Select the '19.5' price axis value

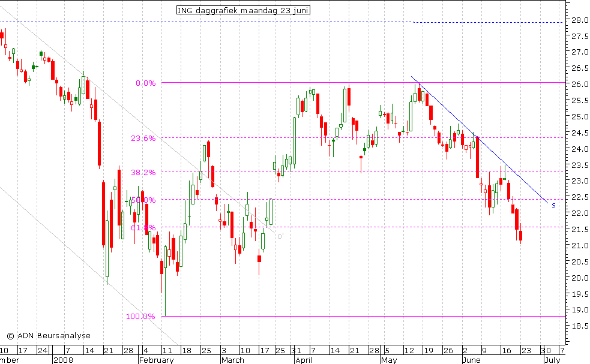click(x=580, y=294)
